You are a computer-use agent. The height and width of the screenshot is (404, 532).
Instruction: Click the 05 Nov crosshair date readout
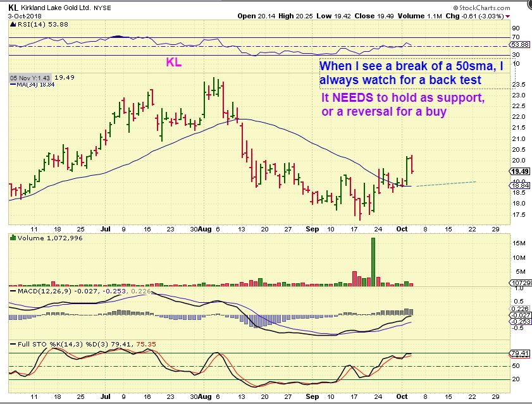30,78
